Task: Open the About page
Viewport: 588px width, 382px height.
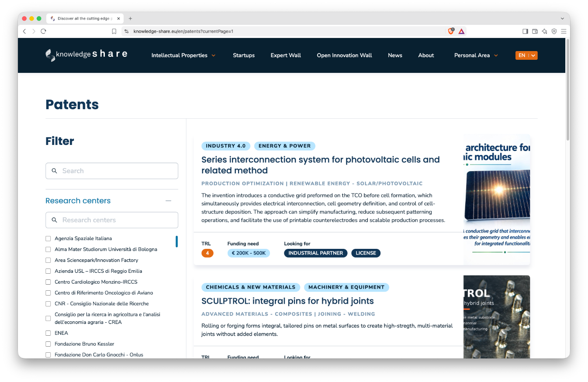Action: [426, 55]
